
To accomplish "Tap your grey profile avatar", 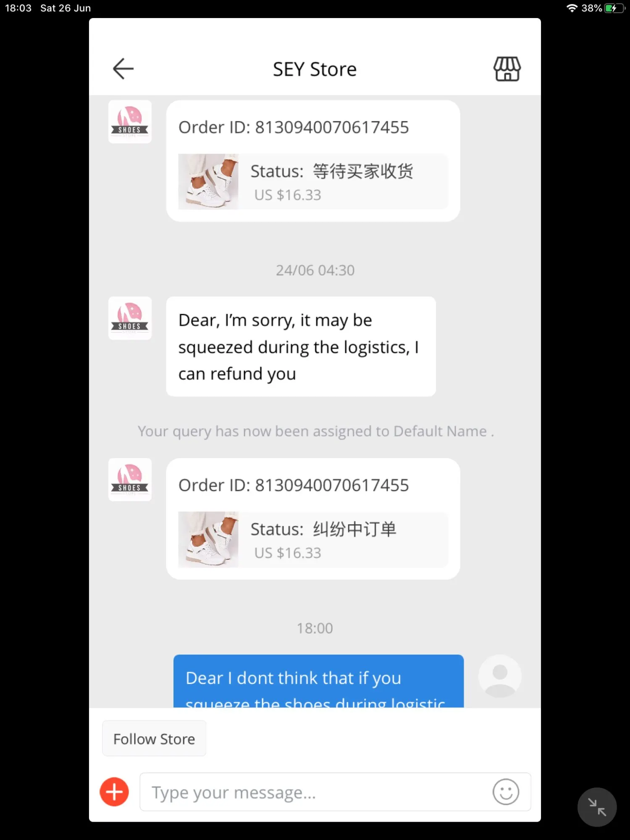I will (500, 676).
